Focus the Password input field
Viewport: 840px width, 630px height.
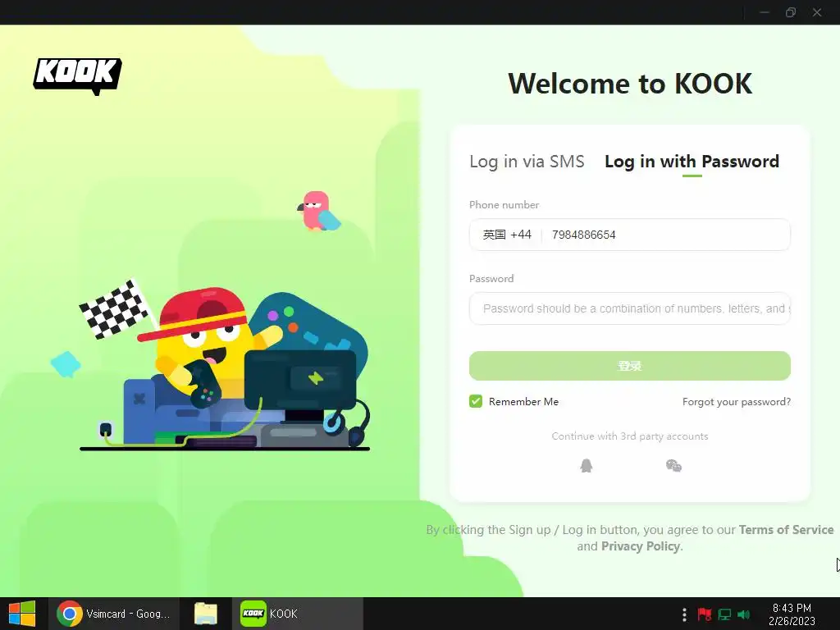point(630,308)
